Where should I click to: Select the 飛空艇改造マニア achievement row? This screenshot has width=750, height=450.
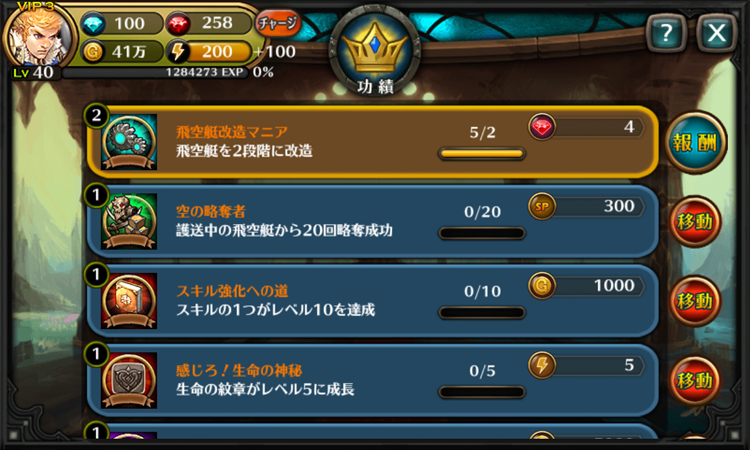pyautogui.click(x=372, y=142)
